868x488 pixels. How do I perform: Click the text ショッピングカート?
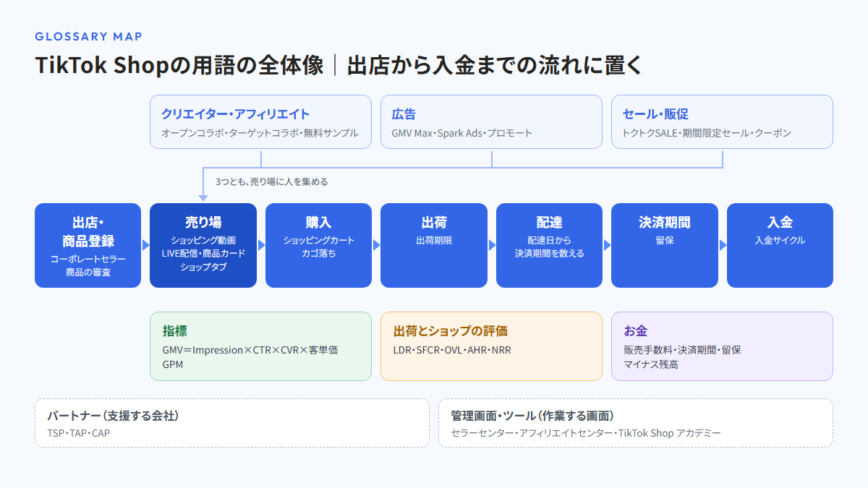[x=318, y=240]
